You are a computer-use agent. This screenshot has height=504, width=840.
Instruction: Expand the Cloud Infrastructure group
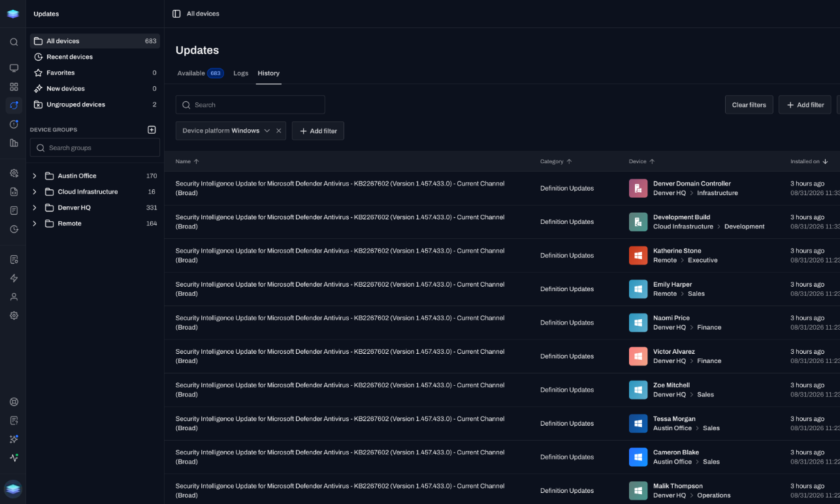click(35, 192)
